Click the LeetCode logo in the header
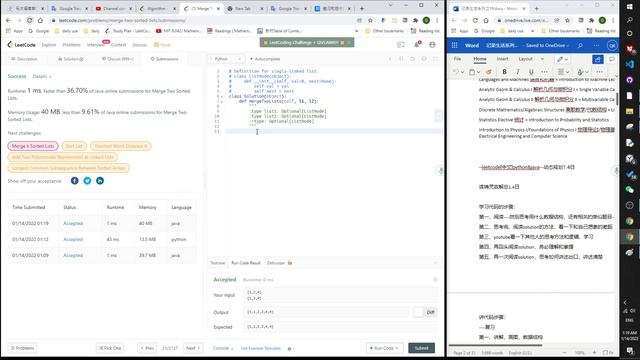640x360 pixels. tap(22, 44)
